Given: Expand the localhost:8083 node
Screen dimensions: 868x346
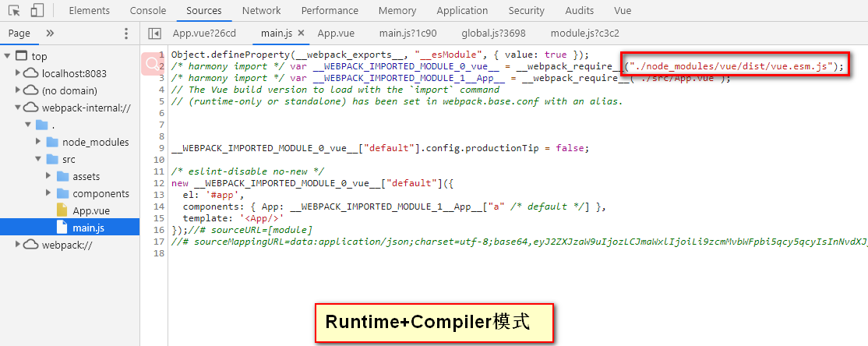Looking at the screenshot, I should click(18, 73).
